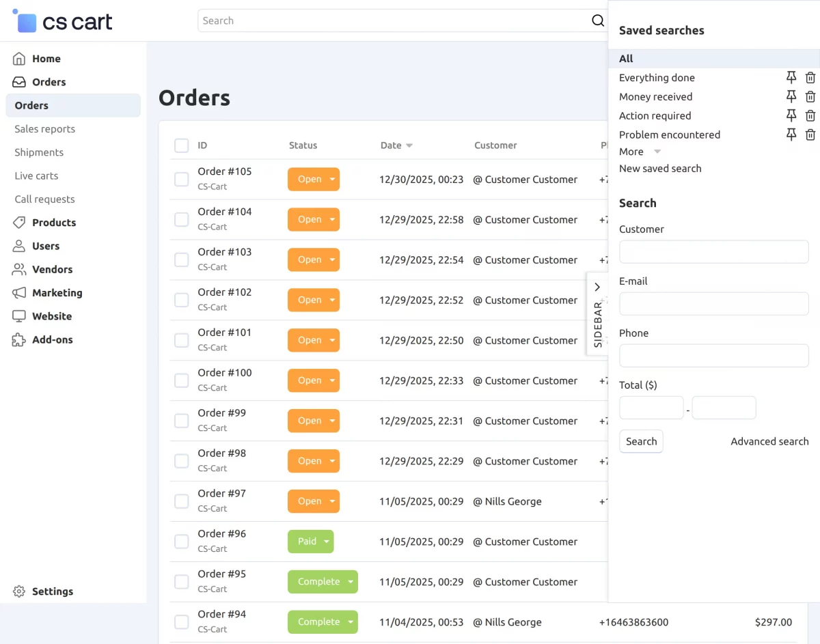The width and height of the screenshot is (820, 644).
Task: Click the Marketing megaphone icon
Action: click(x=19, y=293)
